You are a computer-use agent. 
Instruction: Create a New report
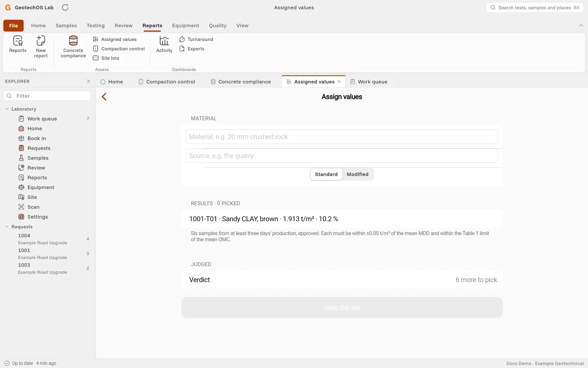coord(41,47)
